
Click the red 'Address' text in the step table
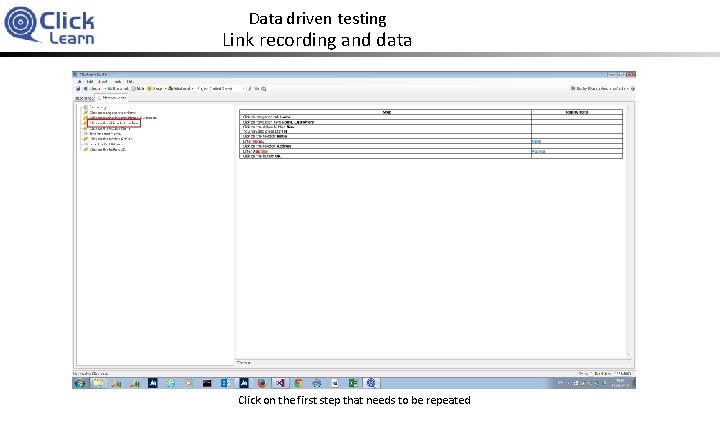click(x=260, y=151)
